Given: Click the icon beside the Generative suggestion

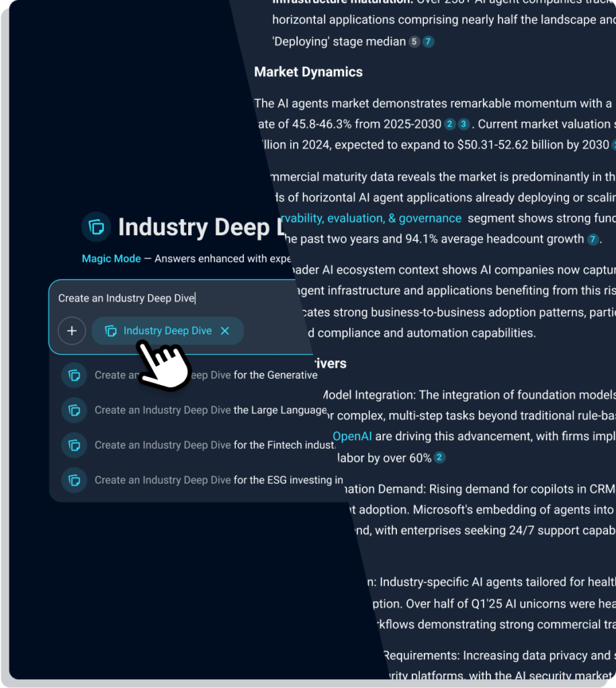Looking at the screenshot, I should 74,375.
